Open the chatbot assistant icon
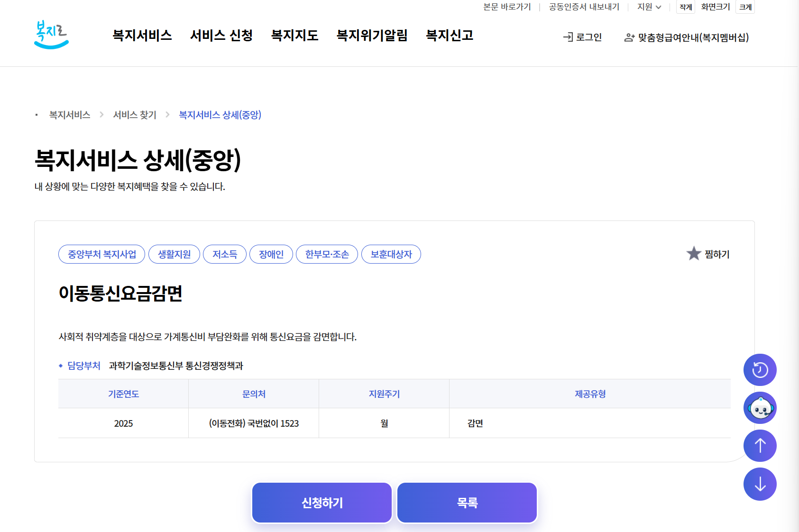Screen dimensions: 799x532 [760, 408]
